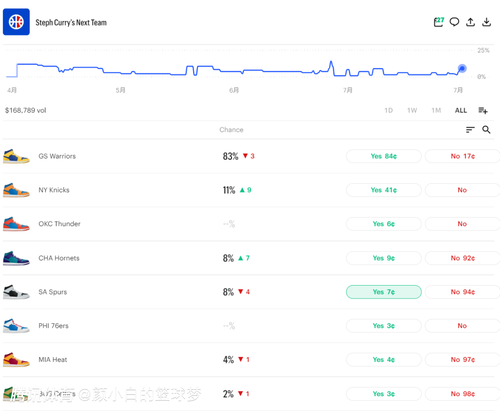
Task: Select the 1M time range
Action: 436,110
